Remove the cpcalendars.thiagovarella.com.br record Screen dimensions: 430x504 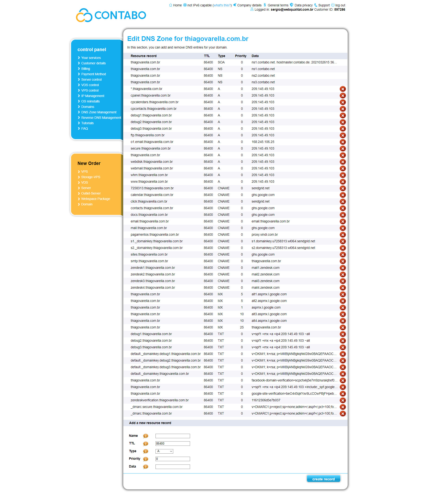[x=343, y=102]
